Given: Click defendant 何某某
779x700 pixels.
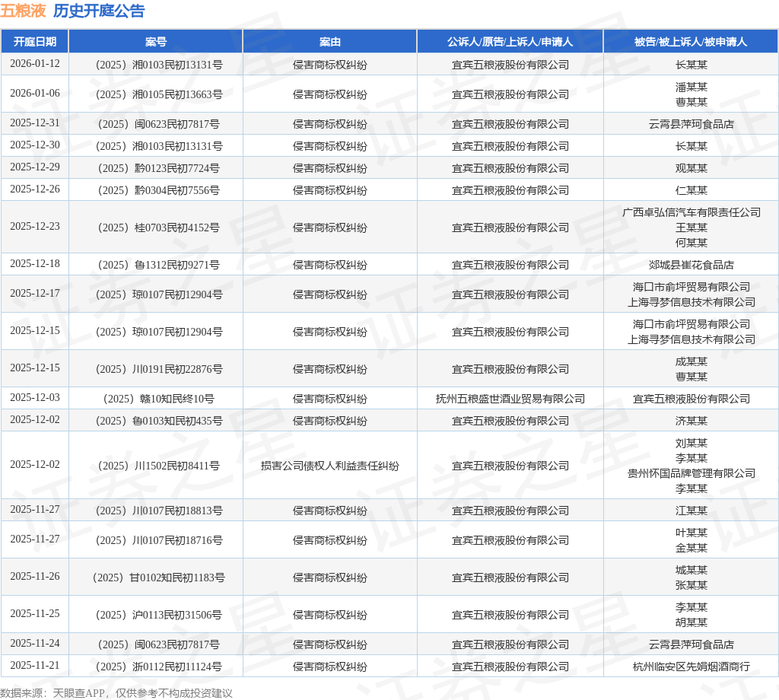Looking at the screenshot, I should (691, 243).
